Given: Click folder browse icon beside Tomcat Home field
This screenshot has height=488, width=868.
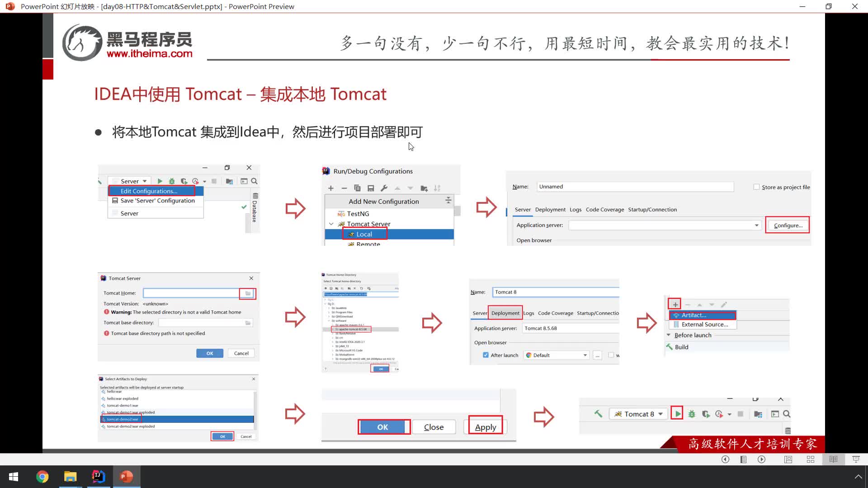Looking at the screenshot, I should point(248,294).
